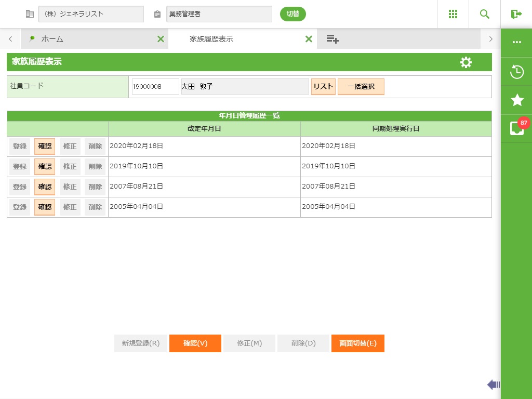Click 確認 for the 2019年10月10日 row

pos(45,167)
